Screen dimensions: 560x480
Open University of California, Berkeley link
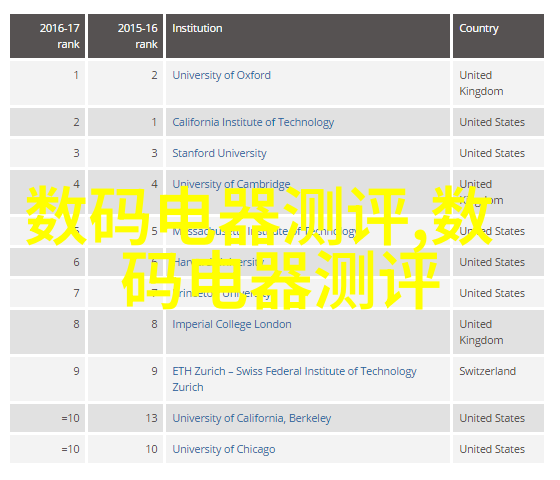(x=252, y=419)
